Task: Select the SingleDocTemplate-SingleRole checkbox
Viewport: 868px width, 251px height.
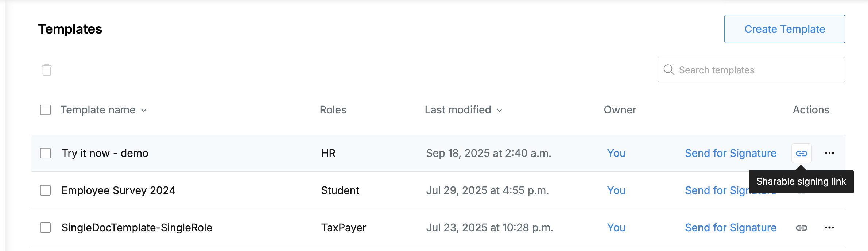Action: [x=45, y=228]
